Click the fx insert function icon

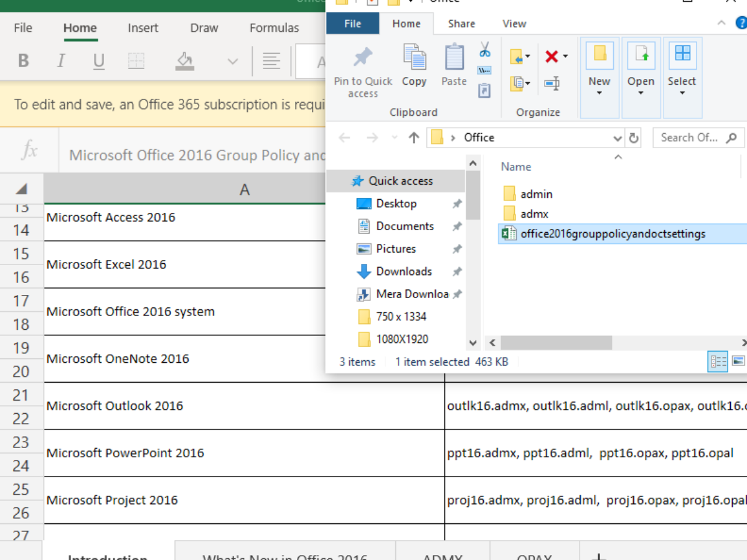[29, 151]
